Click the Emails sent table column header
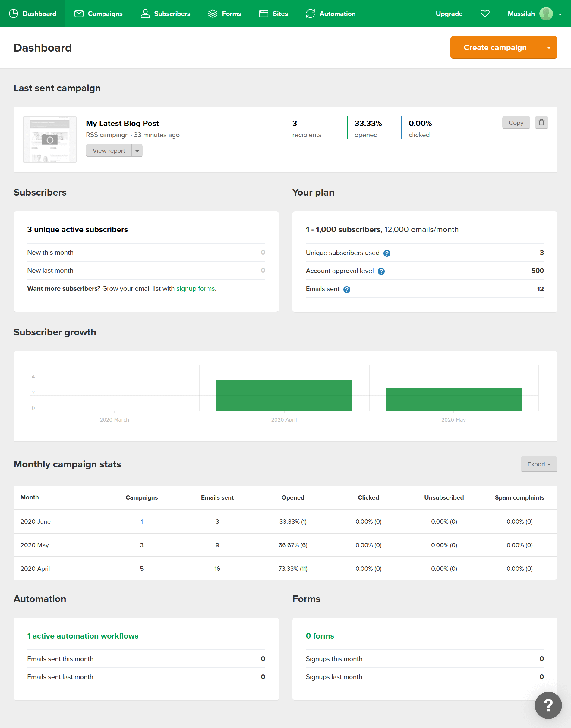The image size is (571, 728). click(x=217, y=497)
